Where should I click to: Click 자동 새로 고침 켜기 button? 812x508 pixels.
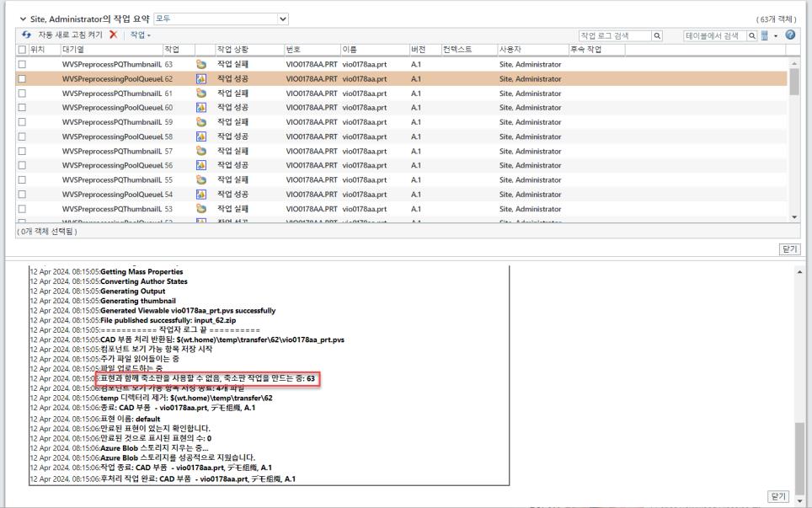coord(70,35)
